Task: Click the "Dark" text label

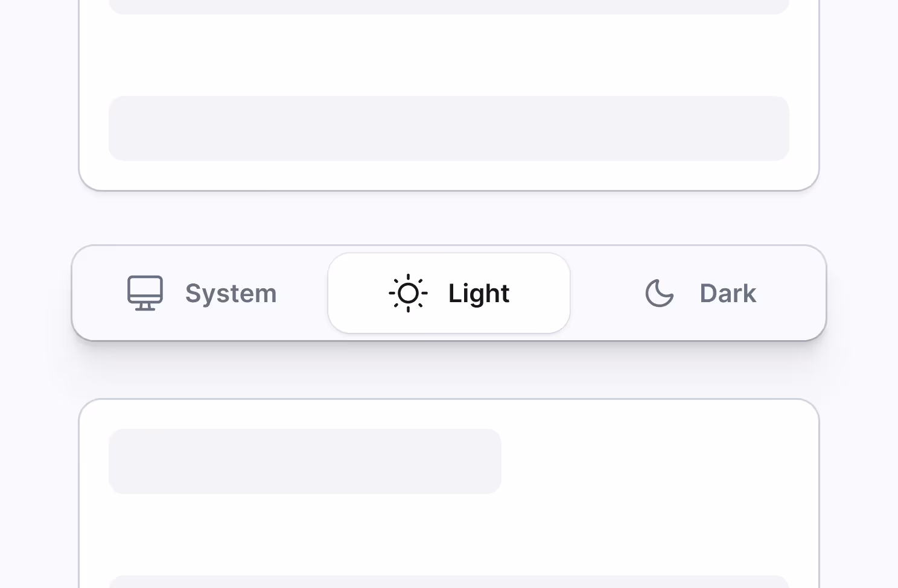Action: (x=728, y=294)
